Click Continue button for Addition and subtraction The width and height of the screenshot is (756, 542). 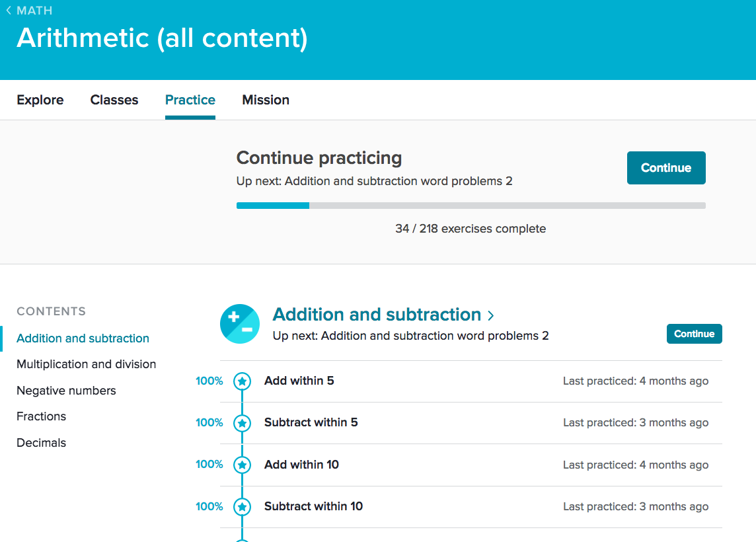point(695,334)
